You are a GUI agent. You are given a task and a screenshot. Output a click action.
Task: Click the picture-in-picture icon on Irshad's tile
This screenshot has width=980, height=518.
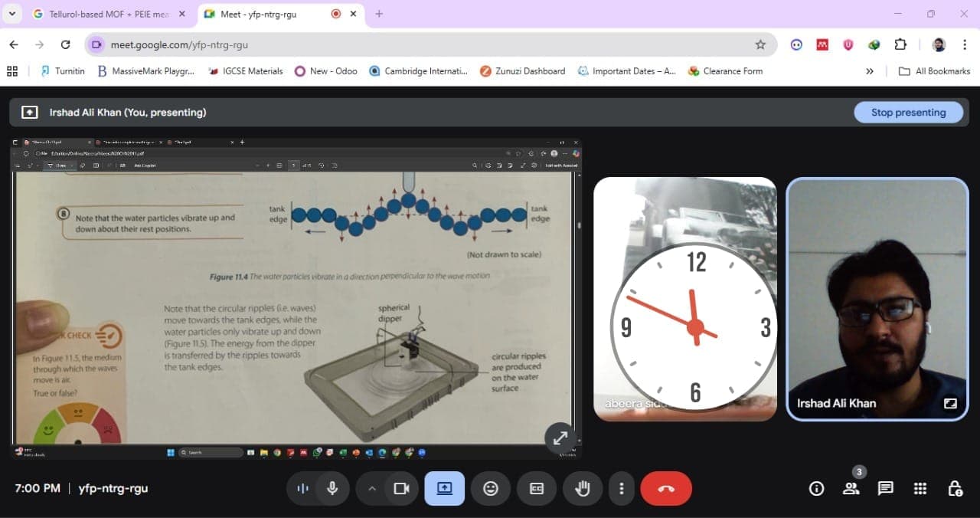[950, 403]
